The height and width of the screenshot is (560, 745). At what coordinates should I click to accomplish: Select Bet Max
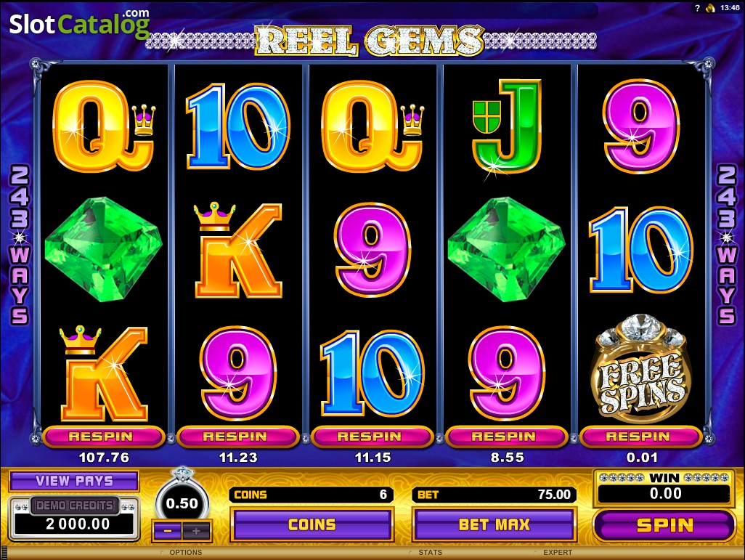494,524
